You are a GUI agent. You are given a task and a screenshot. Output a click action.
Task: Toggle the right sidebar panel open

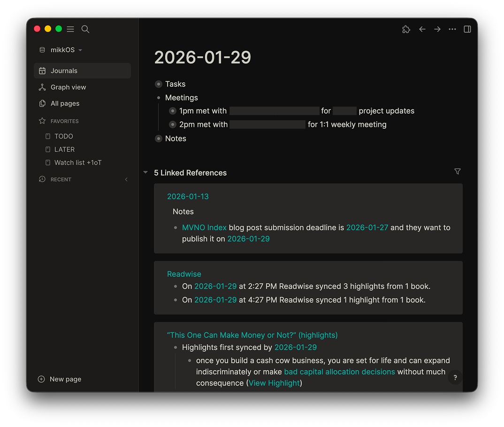tap(467, 29)
